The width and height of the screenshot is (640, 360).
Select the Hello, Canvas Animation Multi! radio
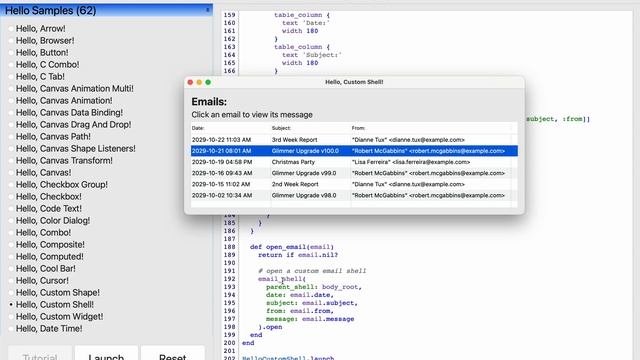pos(11,89)
